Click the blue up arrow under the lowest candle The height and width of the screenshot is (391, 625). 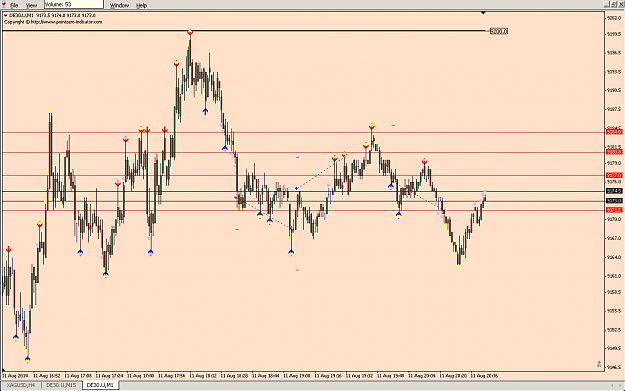(27, 360)
